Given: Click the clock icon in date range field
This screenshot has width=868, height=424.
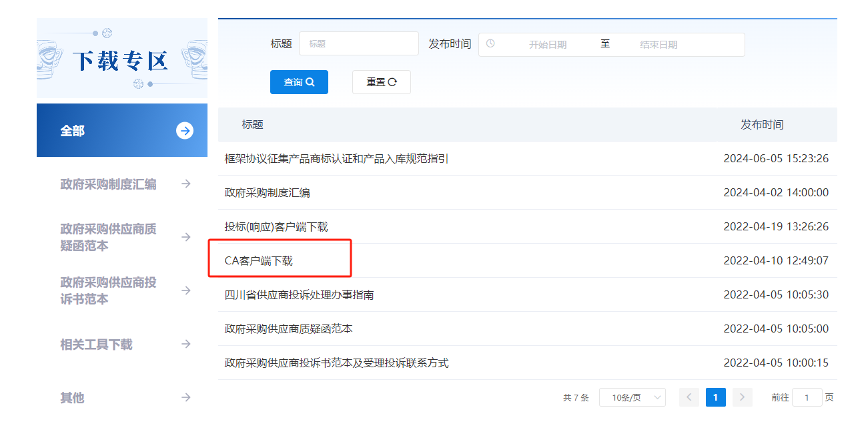Looking at the screenshot, I should (x=490, y=44).
